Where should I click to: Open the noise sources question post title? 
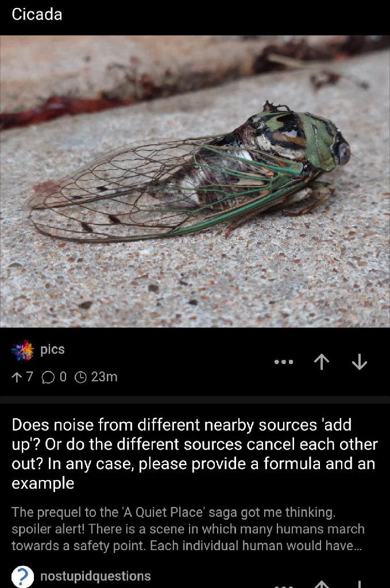(195, 454)
